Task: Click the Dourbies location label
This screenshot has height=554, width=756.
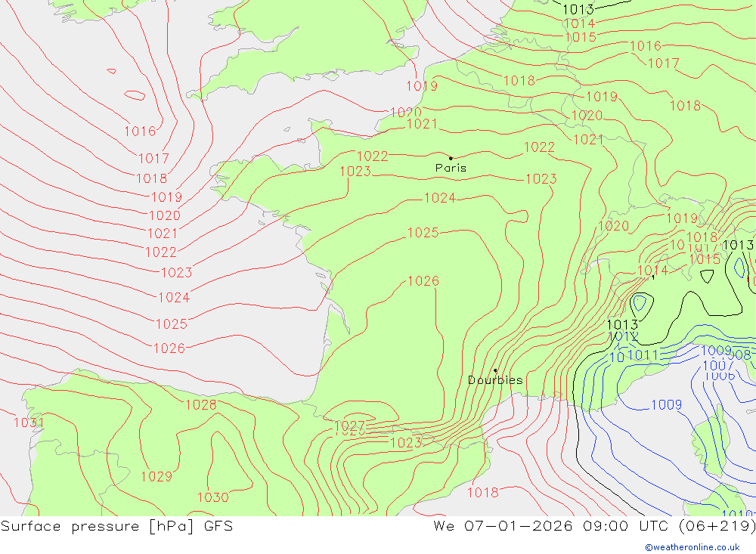Action: point(495,380)
